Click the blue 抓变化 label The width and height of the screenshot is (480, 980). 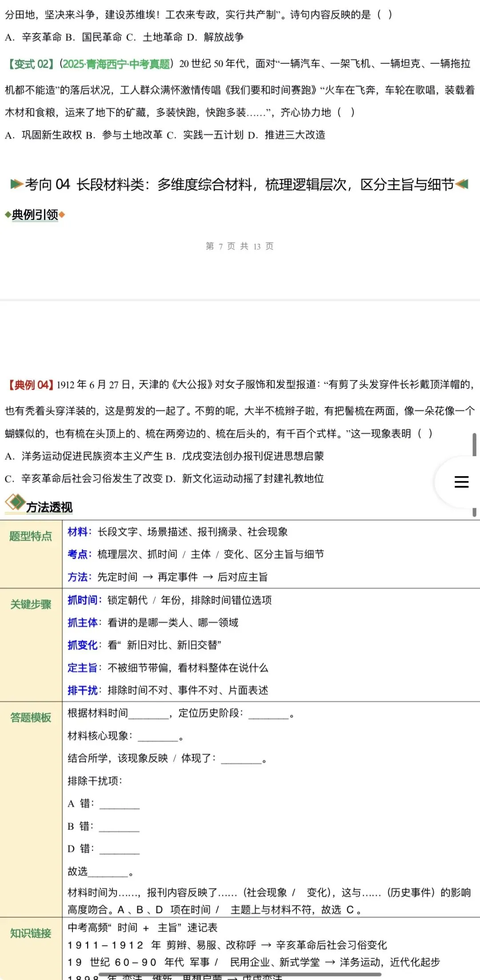(x=82, y=645)
